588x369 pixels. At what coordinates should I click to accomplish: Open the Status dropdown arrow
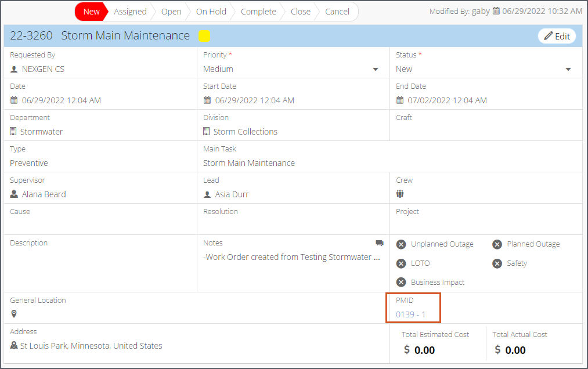(568, 70)
